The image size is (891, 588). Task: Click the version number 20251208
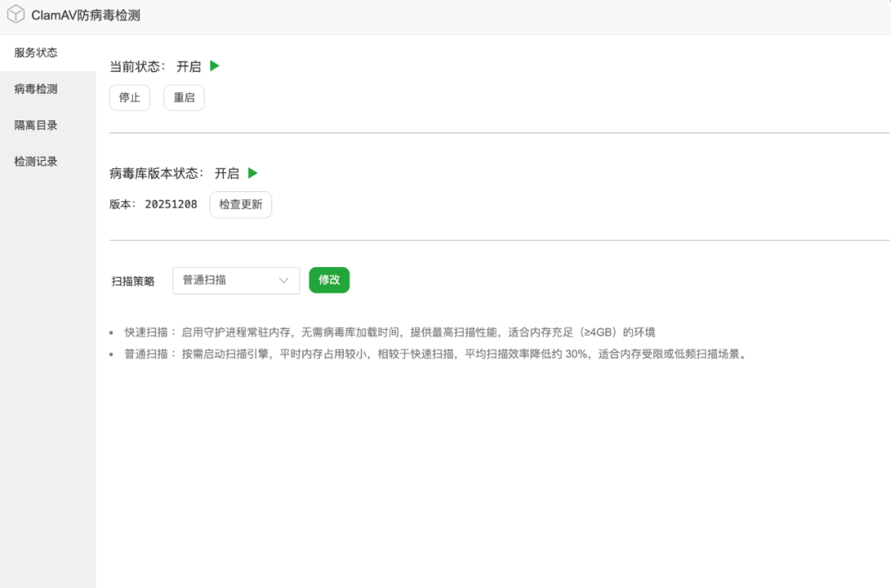coord(171,204)
